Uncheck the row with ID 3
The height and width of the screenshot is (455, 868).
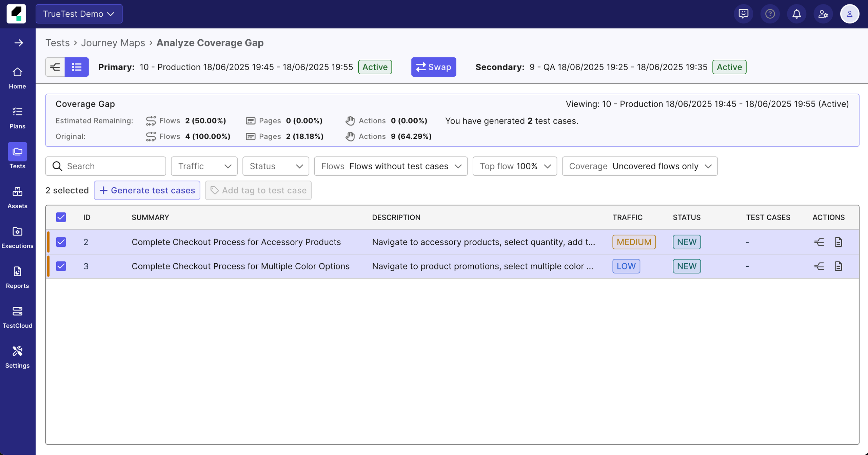click(61, 266)
